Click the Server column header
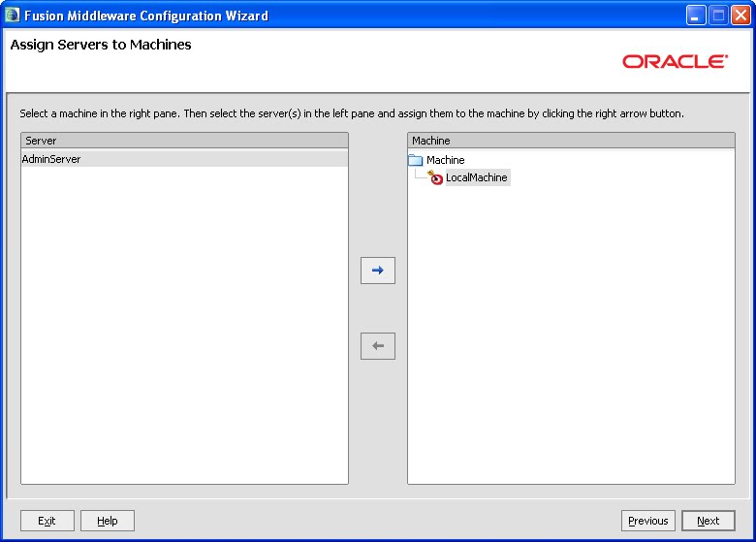The image size is (756, 542). tap(184, 141)
